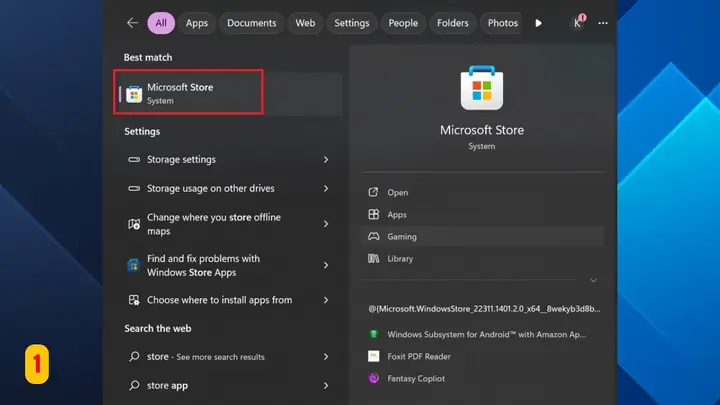Expand Choose where to install apps chevron
The image size is (720, 405).
coord(326,300)
